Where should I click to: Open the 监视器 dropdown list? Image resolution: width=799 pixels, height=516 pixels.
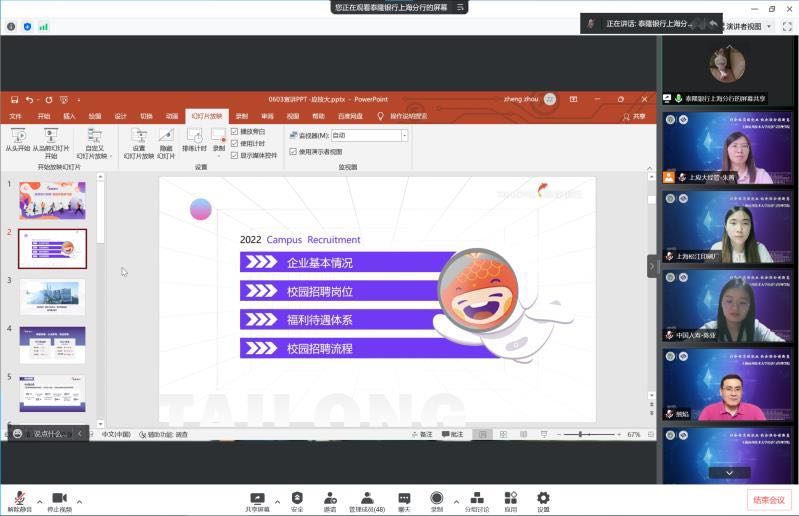(x=402, y=135)
